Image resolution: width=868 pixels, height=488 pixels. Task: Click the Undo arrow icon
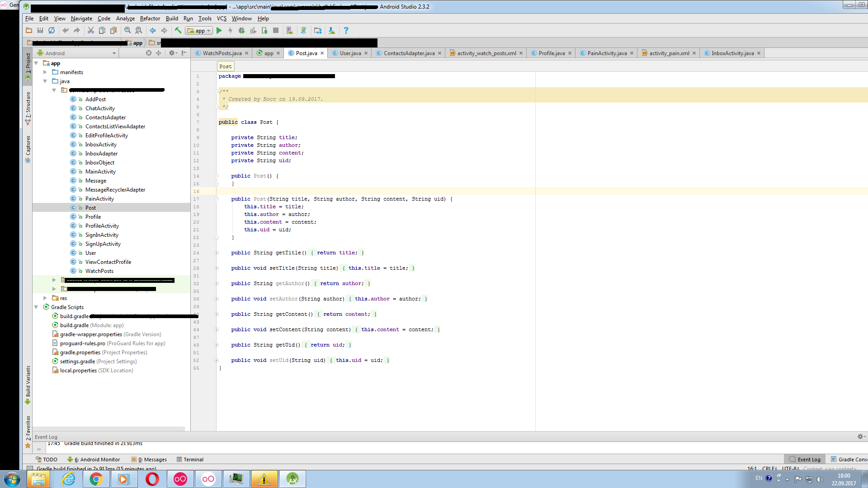[66, 30]
